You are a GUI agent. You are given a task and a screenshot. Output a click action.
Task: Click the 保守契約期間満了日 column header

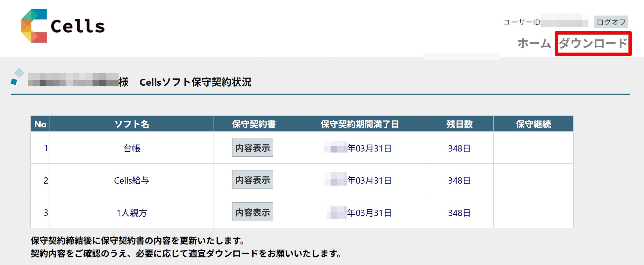pyautogui.click(x=360, y=124)
